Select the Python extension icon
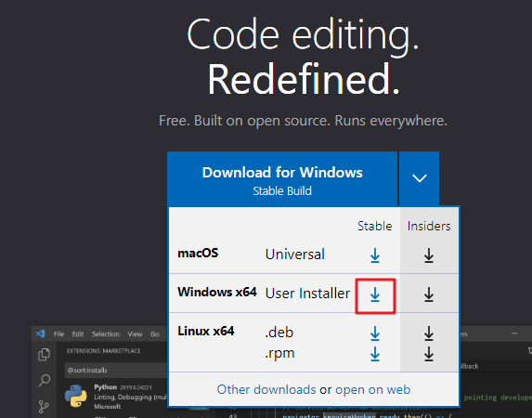532x418 pixels. pyautogui.click(x=76, y=396)
